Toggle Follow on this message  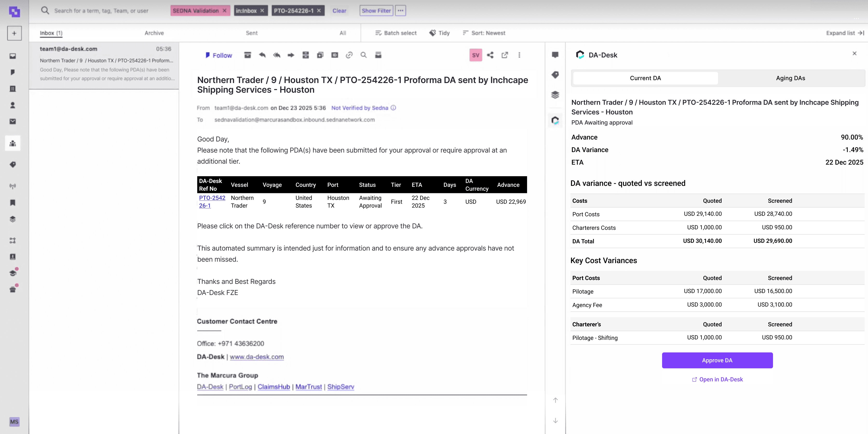pos(219,55)
